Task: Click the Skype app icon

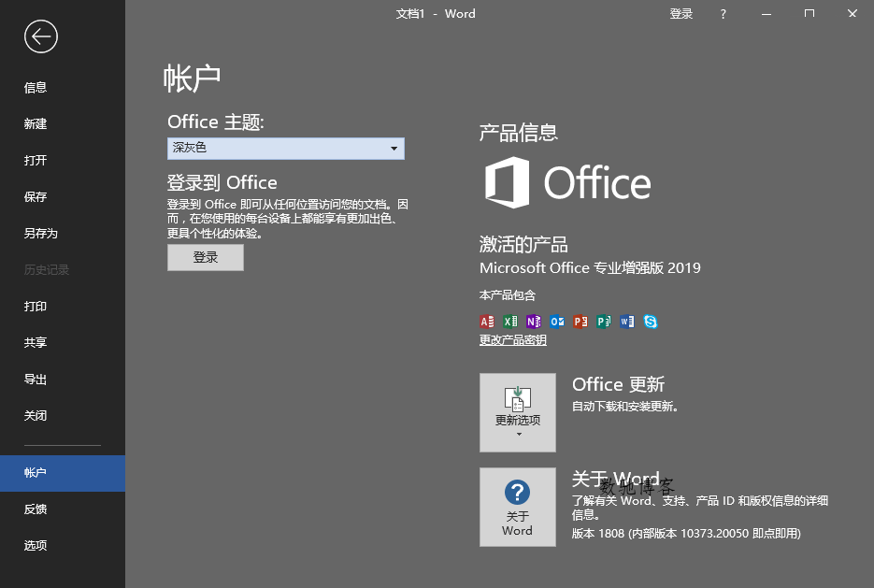Action: pyautogui.click(x=651, y=322)
